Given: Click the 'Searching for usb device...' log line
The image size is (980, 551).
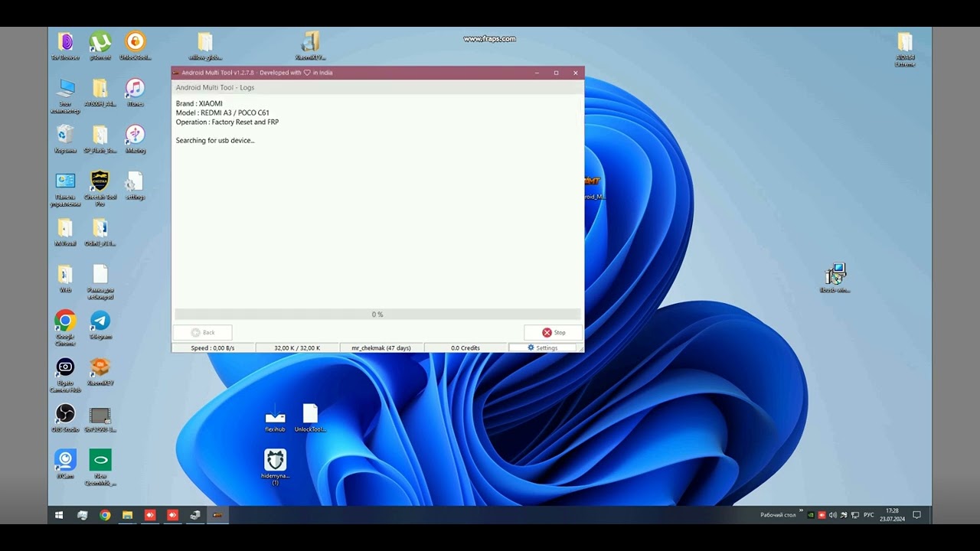Looking at the screenshot, I should coord(215,141).
